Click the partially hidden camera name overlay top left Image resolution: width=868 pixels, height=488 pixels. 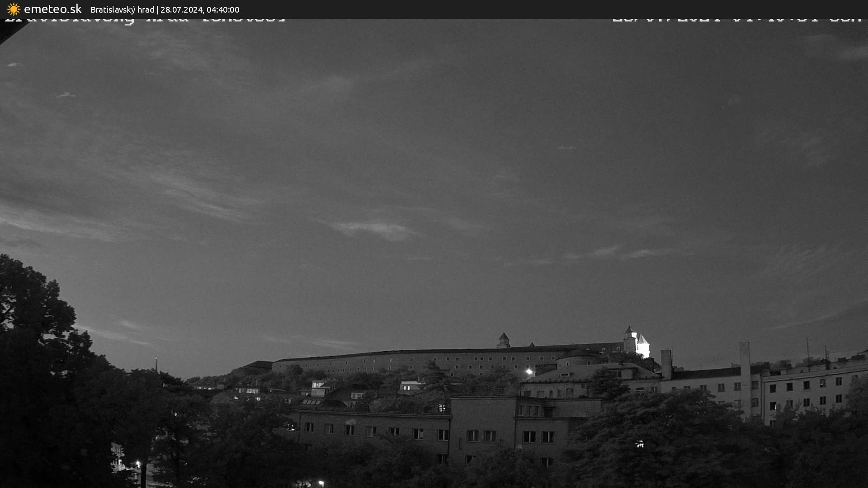[x=145, y=20]
